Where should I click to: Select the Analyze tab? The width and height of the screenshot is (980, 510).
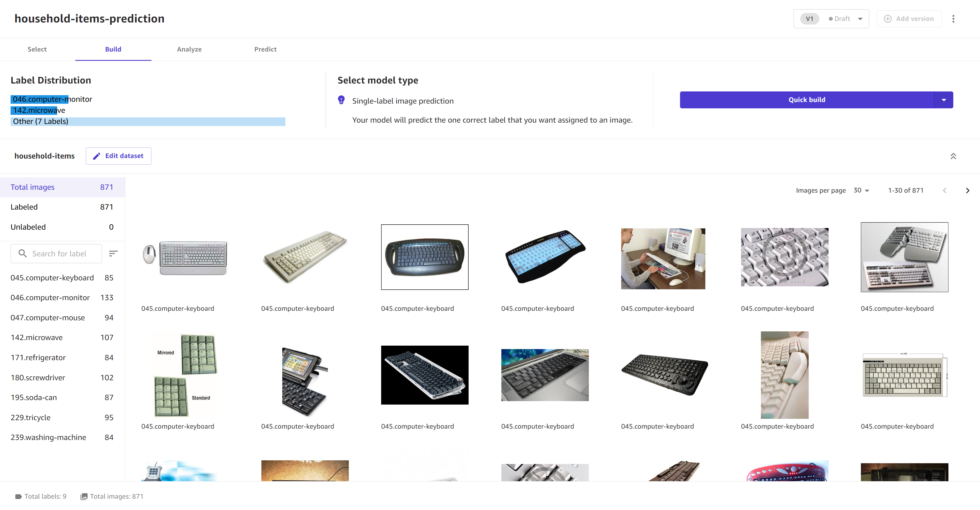click(x=189, y=49)
